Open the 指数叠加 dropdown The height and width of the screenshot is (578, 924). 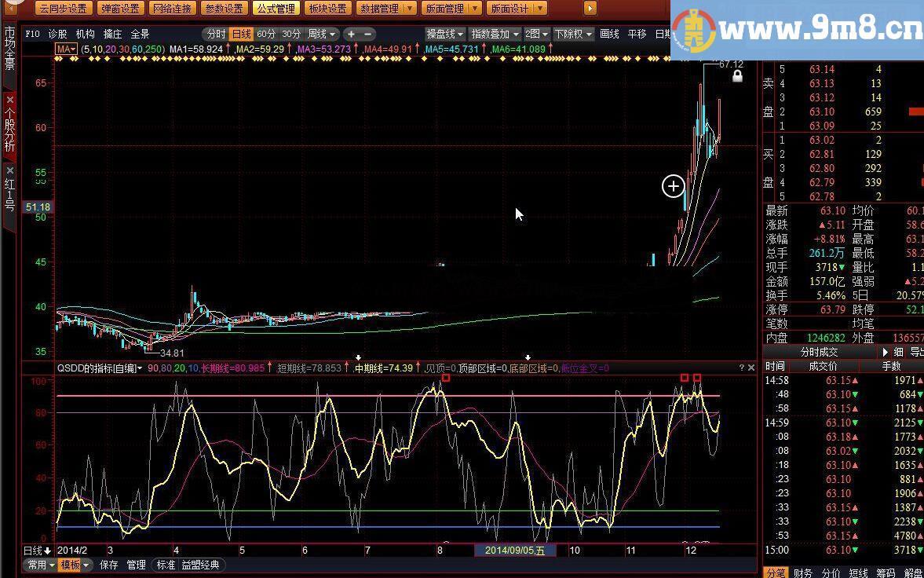point(495,34)
